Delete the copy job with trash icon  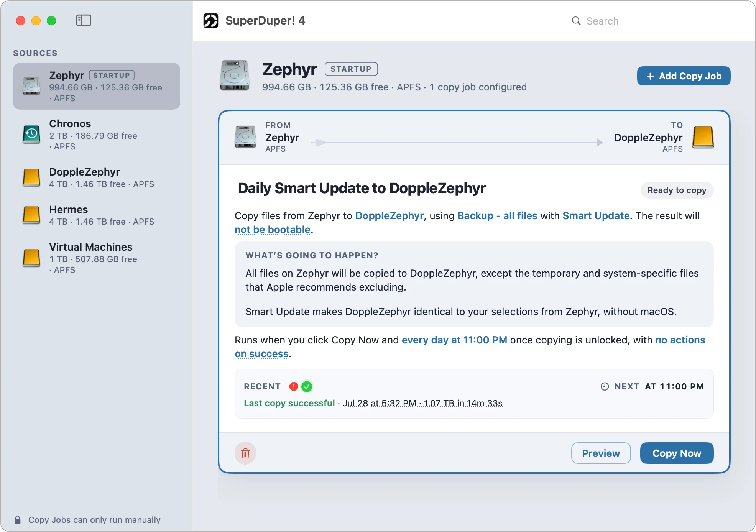click(x=245, y=453)
